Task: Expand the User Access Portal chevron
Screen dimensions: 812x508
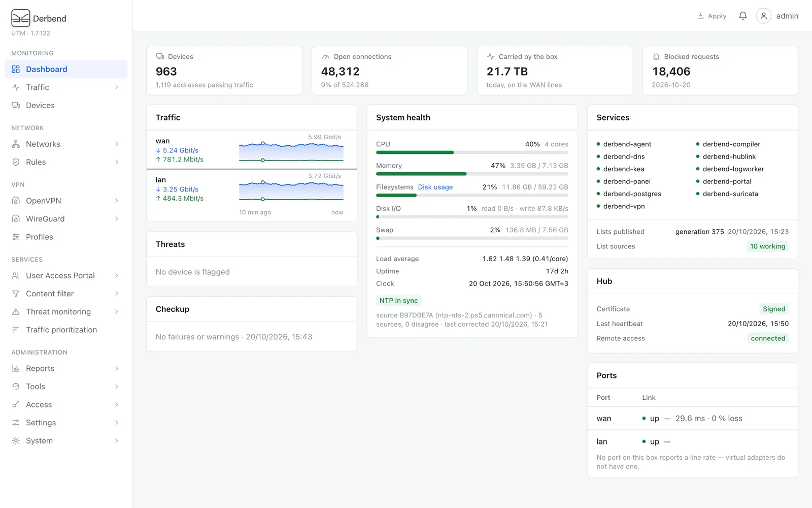Action: point(117,275)
